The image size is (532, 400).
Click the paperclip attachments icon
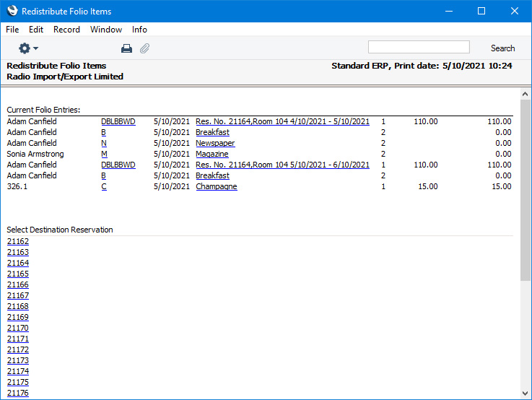click(144, 48)
